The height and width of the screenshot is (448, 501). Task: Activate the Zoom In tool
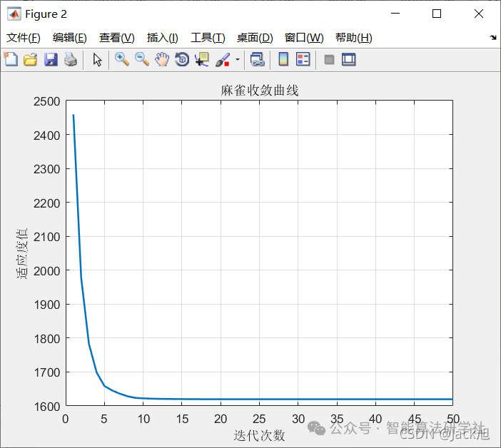coord(122,59)
